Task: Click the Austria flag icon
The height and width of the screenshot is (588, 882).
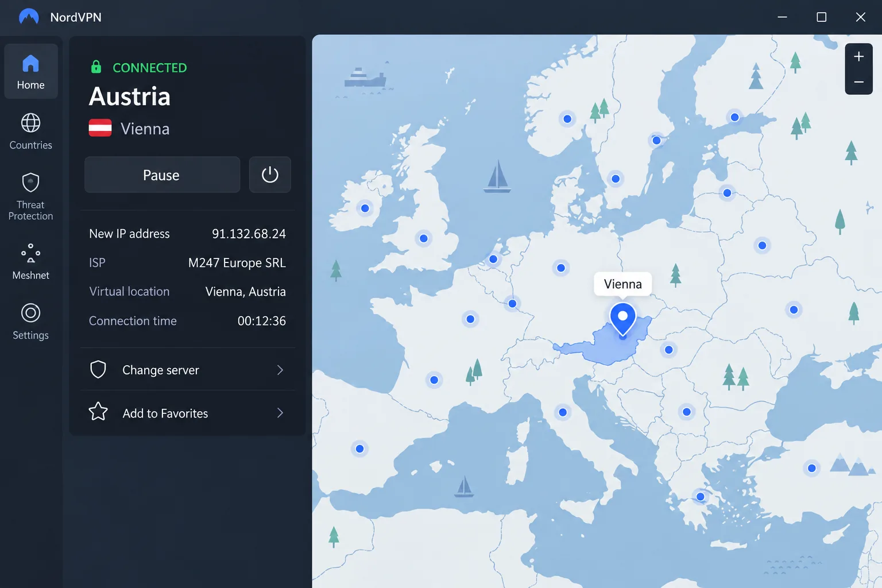Action: pos(100,127)
